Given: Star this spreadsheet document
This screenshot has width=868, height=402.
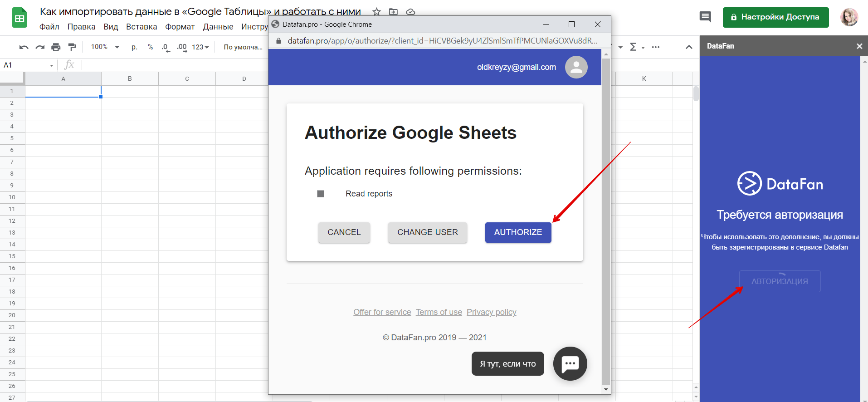Looking at the screenshot, I should [x=376, y=12].
